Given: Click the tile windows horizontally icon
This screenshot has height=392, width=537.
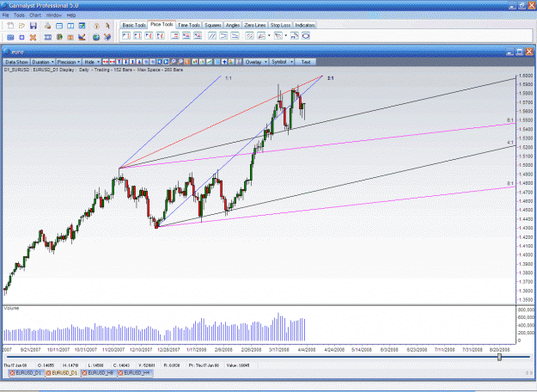Looking at the screenshot, I should point(59,26).
